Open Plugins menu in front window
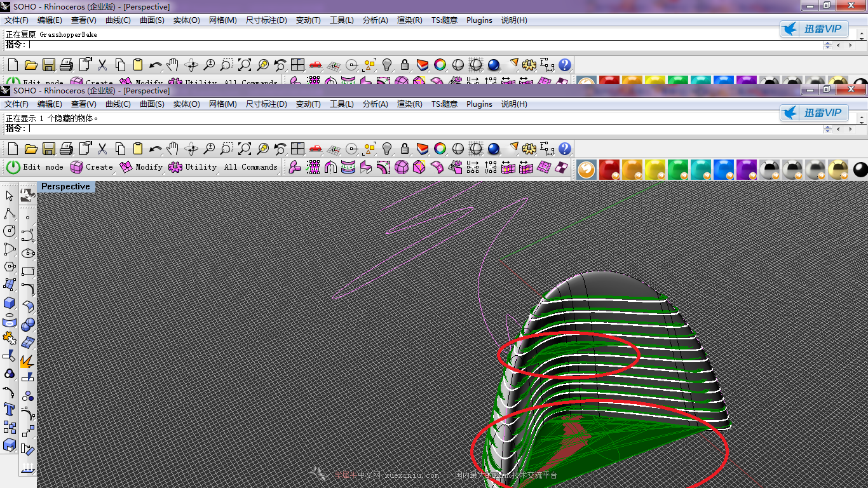868x488 pixels. 479,104
